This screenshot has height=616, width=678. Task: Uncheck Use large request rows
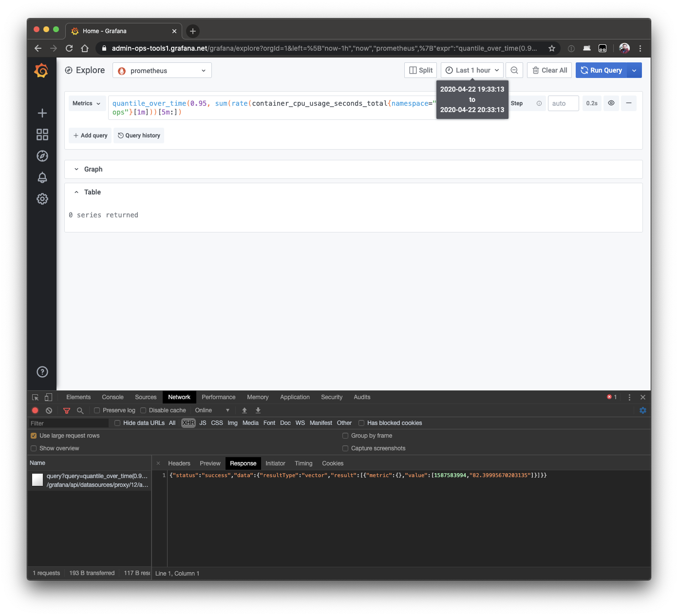pos(33,436)
